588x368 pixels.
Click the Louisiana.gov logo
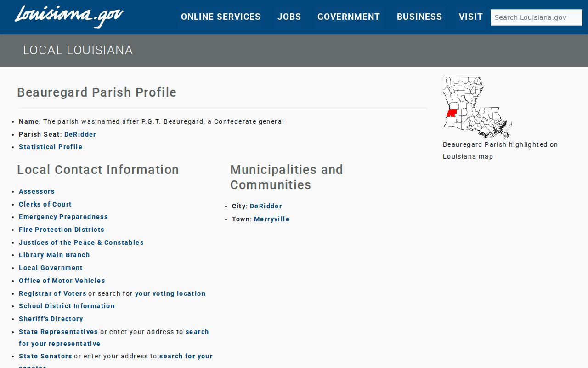click(x=69, y=17)
